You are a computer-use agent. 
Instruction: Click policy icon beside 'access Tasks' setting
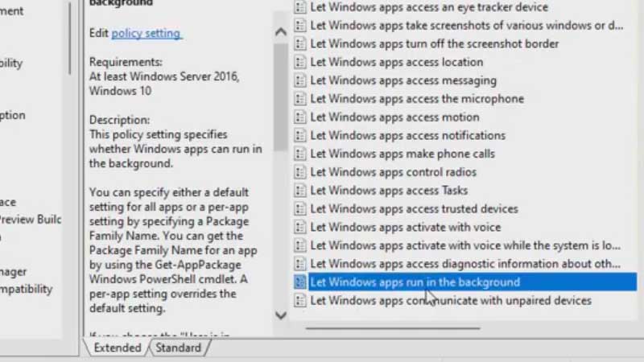[300, 191]
